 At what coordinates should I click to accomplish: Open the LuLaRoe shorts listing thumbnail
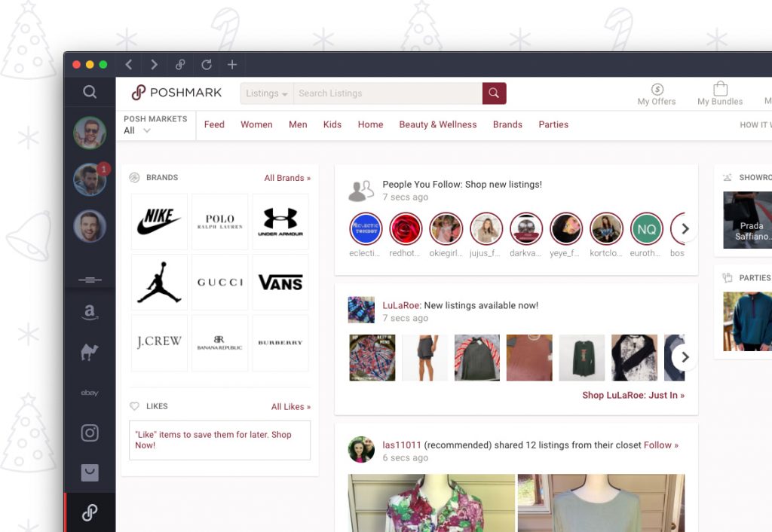click(x=424, y=358)
